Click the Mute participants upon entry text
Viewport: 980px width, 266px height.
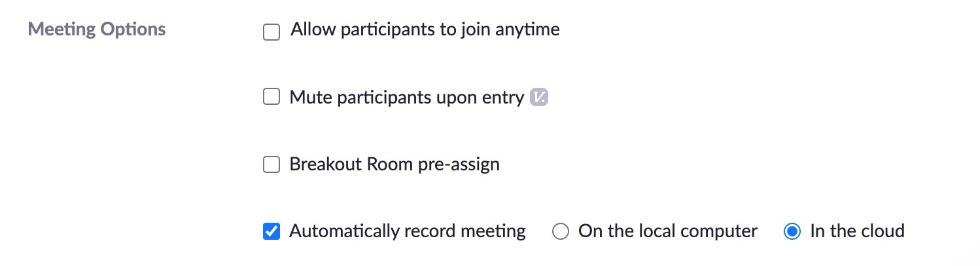(406, 98)
